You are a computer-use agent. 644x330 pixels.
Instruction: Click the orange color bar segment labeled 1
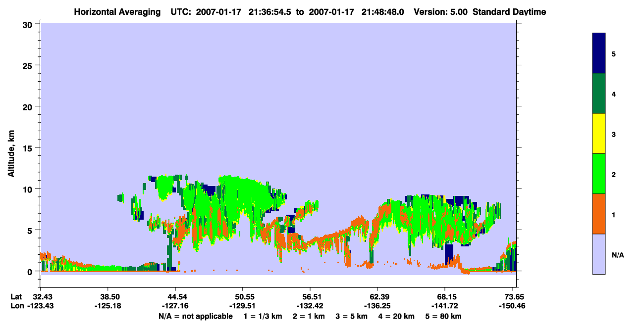[598, 214]
